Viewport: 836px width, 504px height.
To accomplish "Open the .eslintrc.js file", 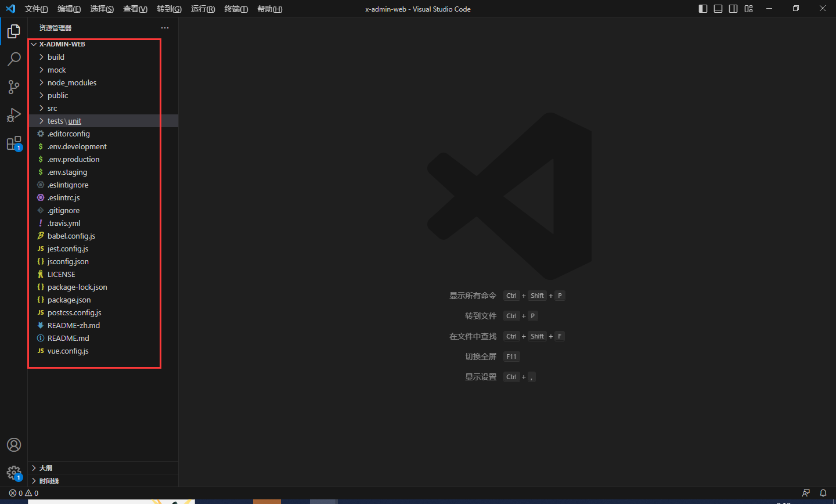I will [x=103, y=197].
